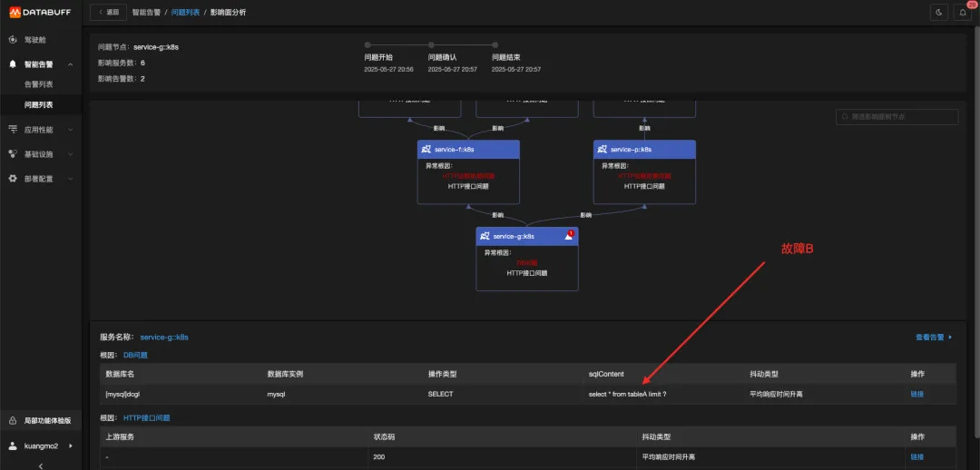Image resolution: width=980 pixels, height=470 pixels.
Task: Click the 'select * from tableA limit ?' cell
Action: [x=628, y=395]
